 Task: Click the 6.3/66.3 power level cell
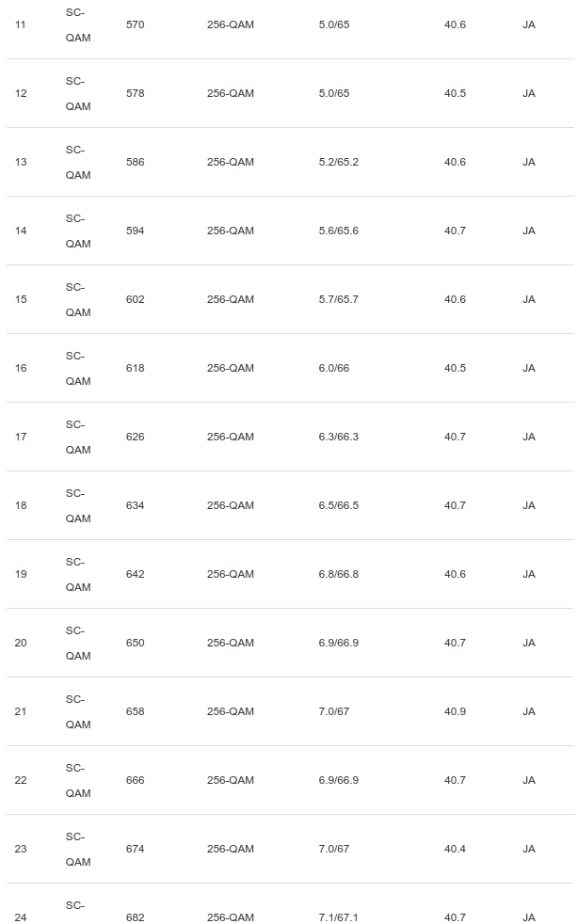pyautogui.click(x=338, y=437)
